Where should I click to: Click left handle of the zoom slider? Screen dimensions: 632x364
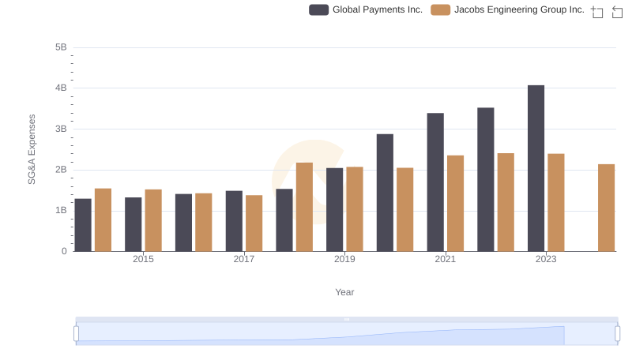(76, 334)
